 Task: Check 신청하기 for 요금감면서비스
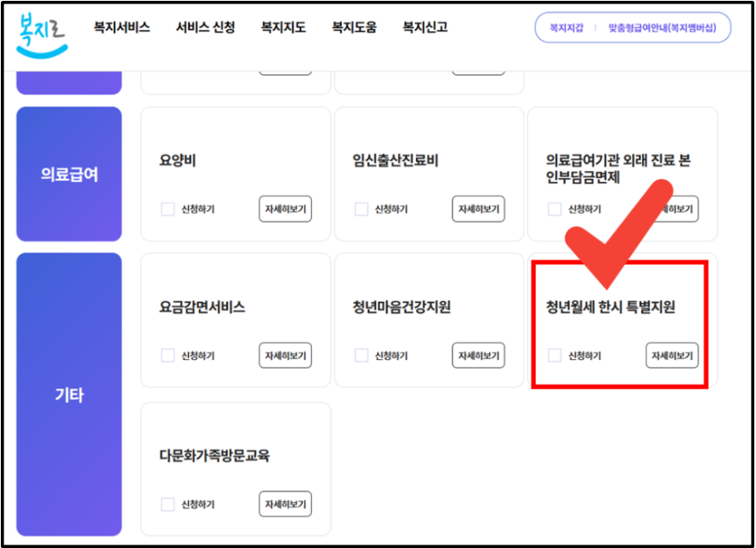pyautogui.click(x=168, y=357)
